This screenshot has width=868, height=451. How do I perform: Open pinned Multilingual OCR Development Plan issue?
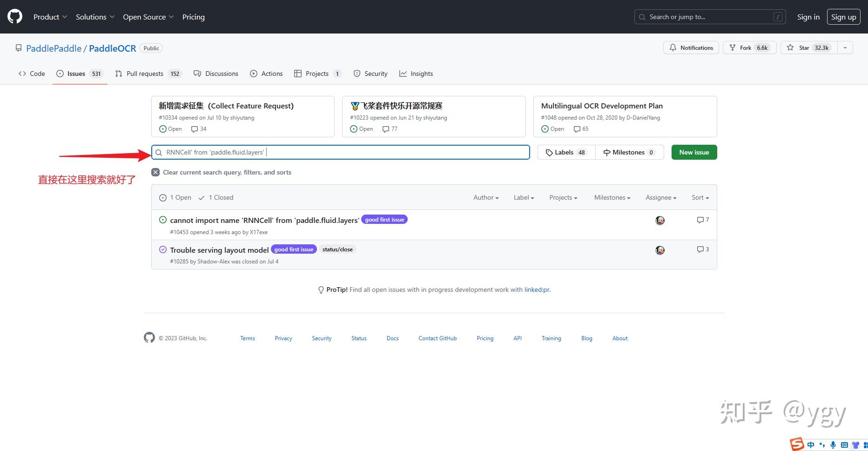pos(602,106)
